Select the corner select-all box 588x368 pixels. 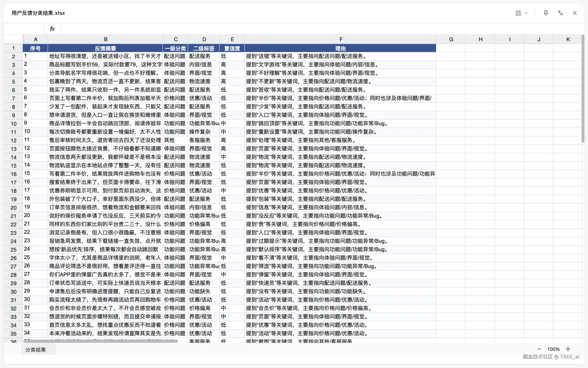(13, 39)
